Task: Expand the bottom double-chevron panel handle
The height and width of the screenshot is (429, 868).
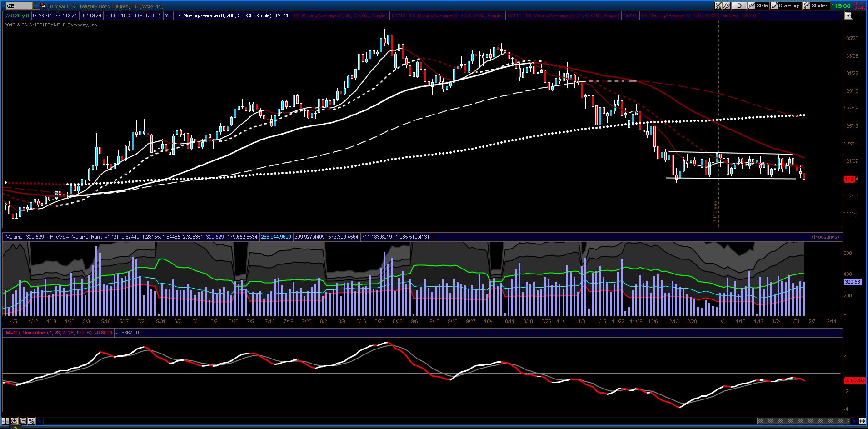Action: [15, 427]
